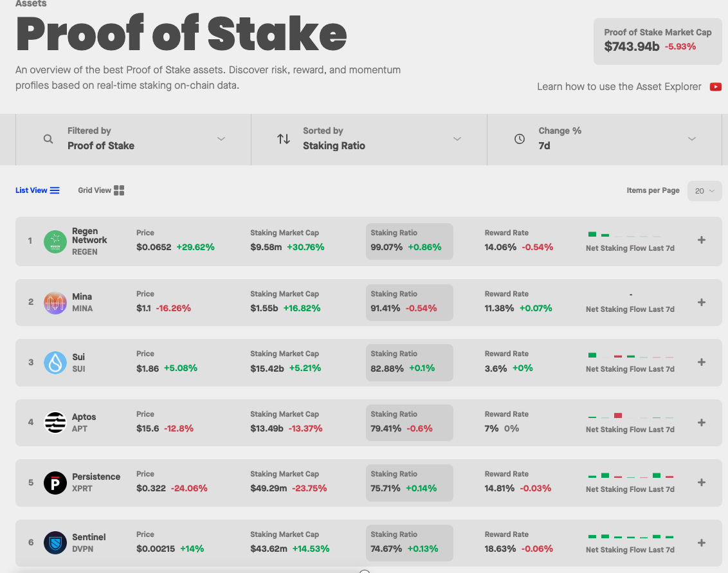Click the Persistence XPRT logo
Image resolution: width=728 pixels, height=573 pixels.
pyautogui.click(x=55, y=483)
